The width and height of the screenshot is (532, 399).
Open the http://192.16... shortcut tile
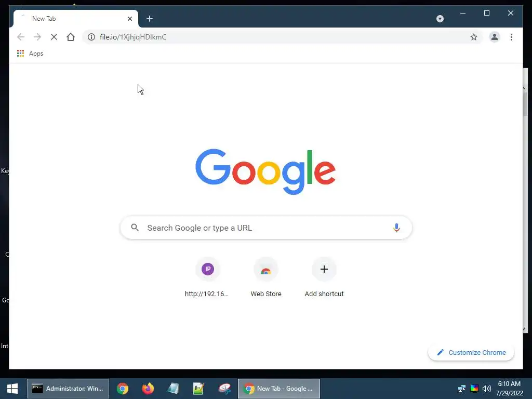(x=208, y=277)
